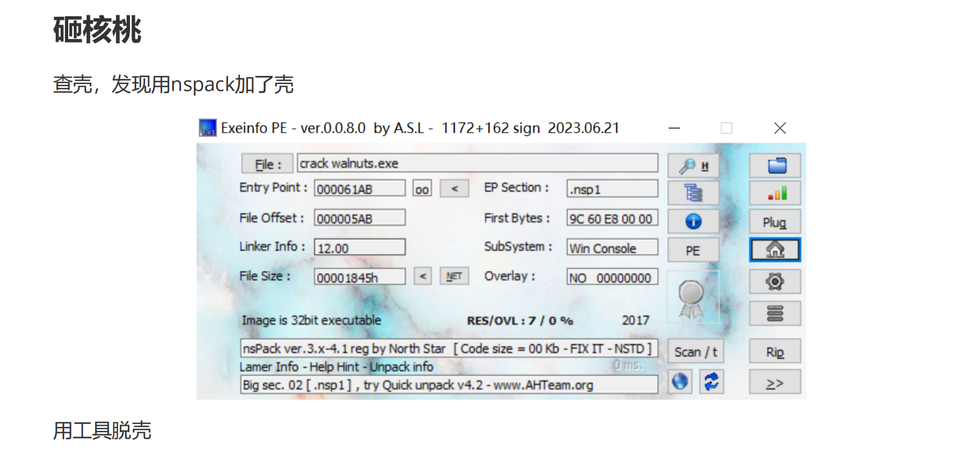Open file with the blue folder icon
The height and width of the screenshot is (462, 980).
(x=775, y=166)
